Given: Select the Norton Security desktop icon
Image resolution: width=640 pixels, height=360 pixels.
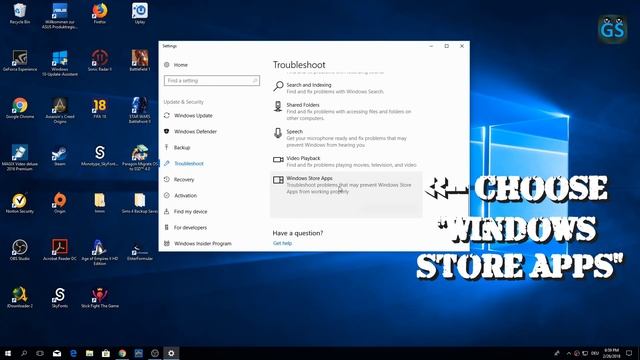Looking at the screenshot, I should click(x=20, y=202).
